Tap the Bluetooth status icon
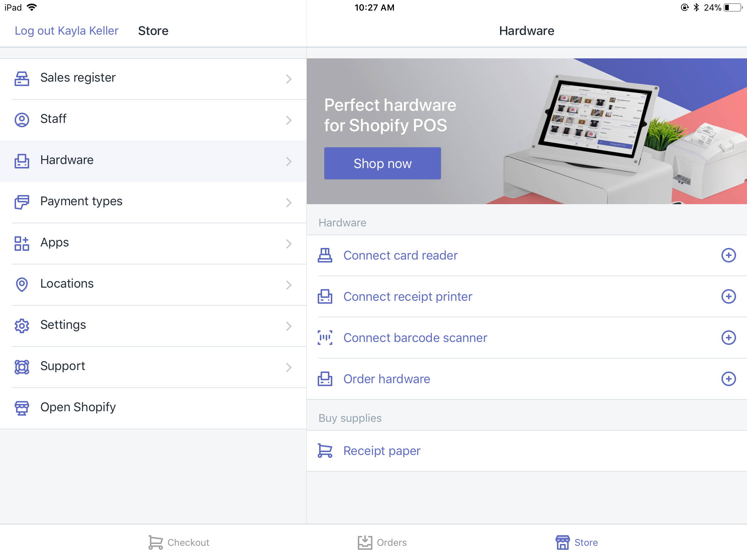 (x=696, y=7)
